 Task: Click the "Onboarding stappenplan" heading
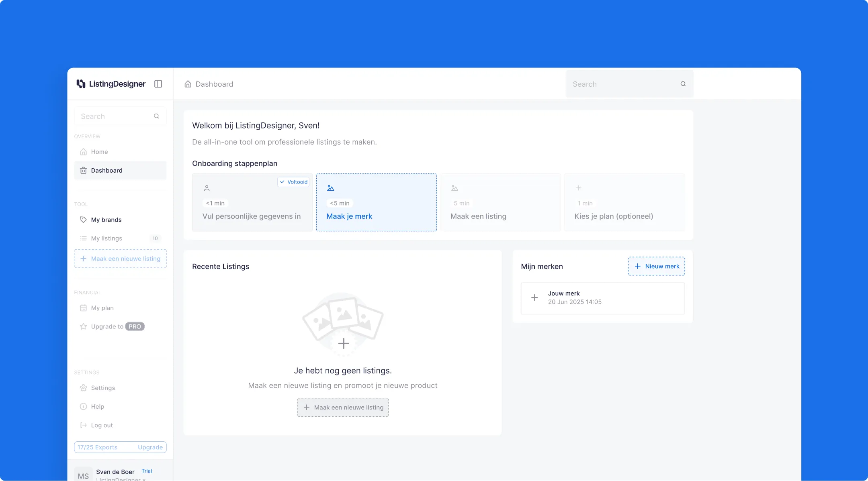(235, 163)
